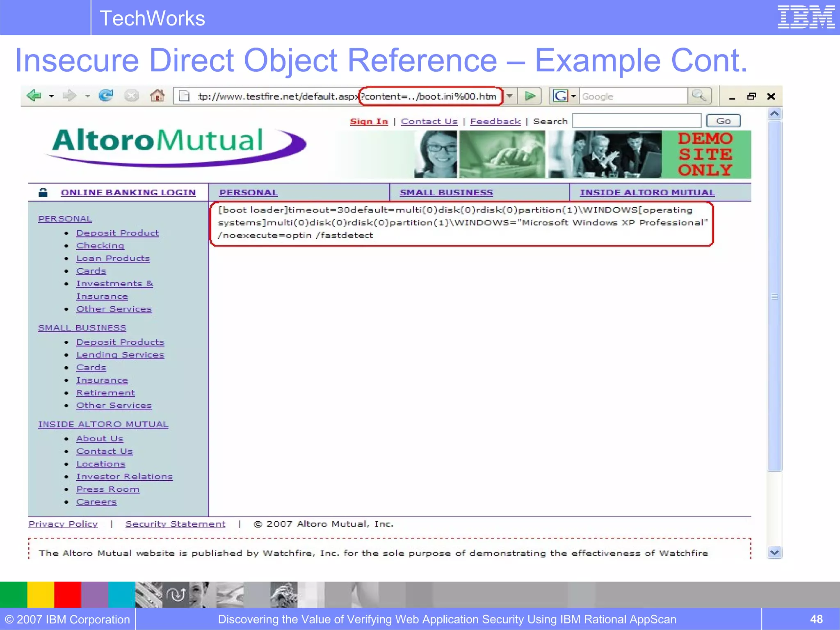Click the Google search text box
The height and width of the screenshot is (630, 840).
[633, 96]
